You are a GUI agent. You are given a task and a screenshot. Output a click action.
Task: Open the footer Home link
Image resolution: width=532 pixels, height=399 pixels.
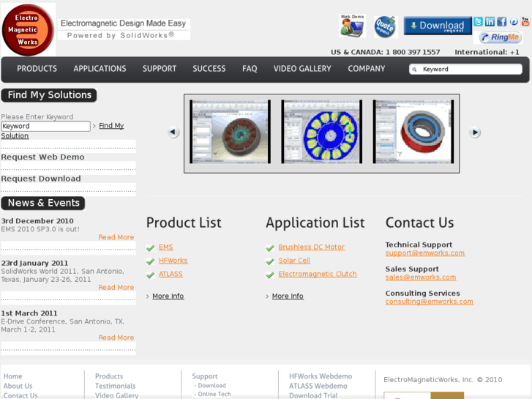13,376
